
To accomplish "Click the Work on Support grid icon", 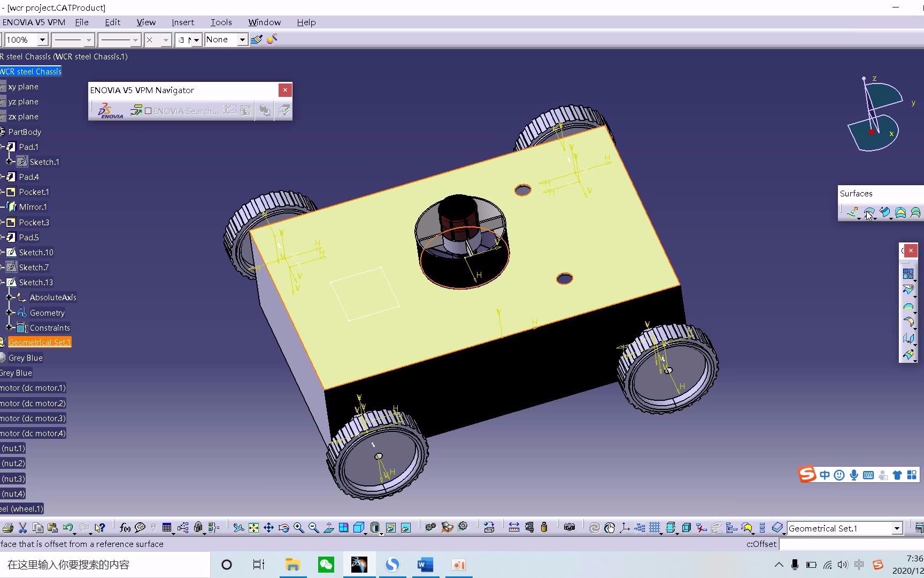I will coord(654,528).
